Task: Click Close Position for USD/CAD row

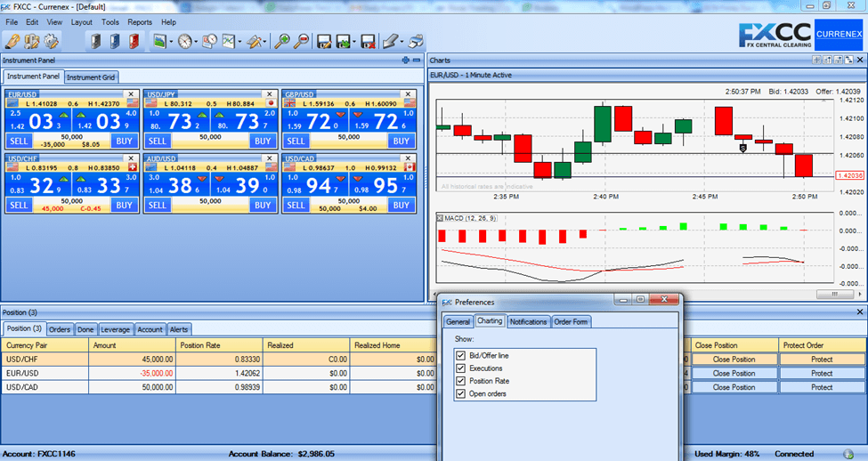Action: click(x=734, y=387)
